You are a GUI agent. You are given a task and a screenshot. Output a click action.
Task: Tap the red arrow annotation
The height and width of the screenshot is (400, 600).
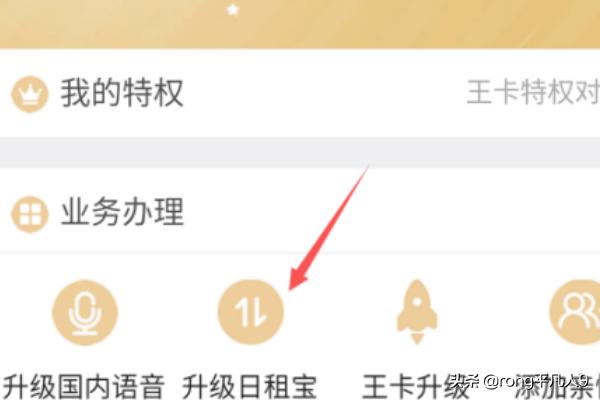[x=328, y=228]
